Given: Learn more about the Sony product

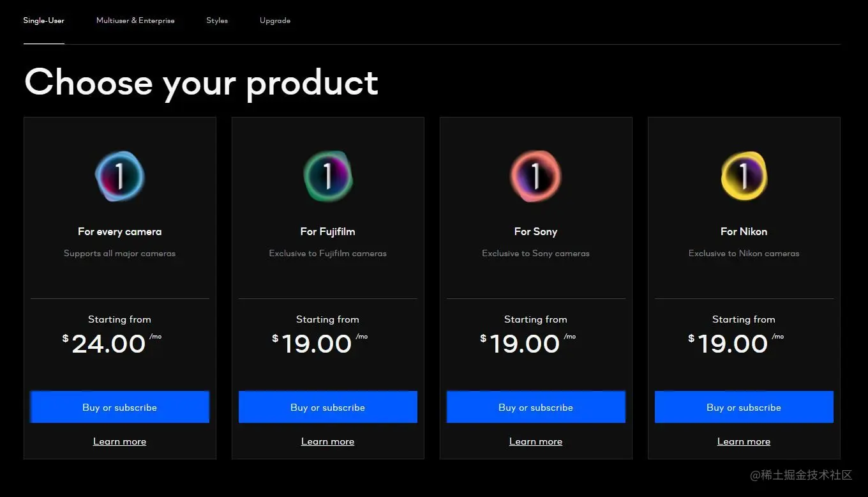Looking at the screenshot, I should pos(536,441).
